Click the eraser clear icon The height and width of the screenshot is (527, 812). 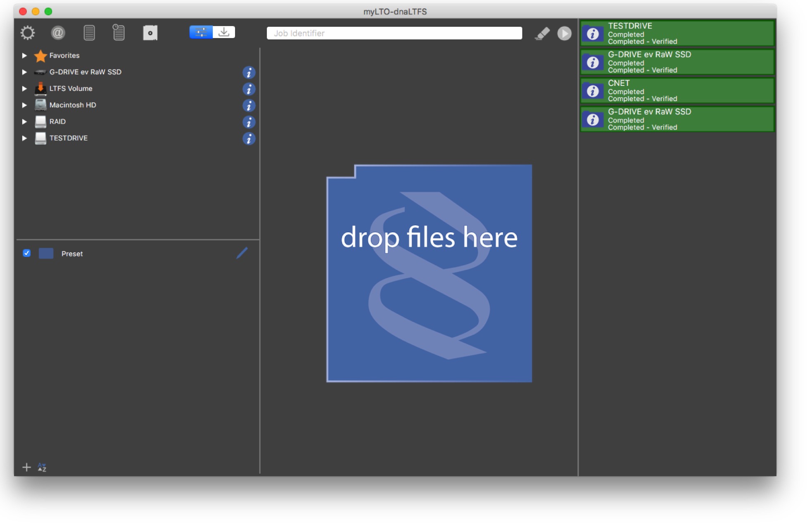click(x=542, y=33)
